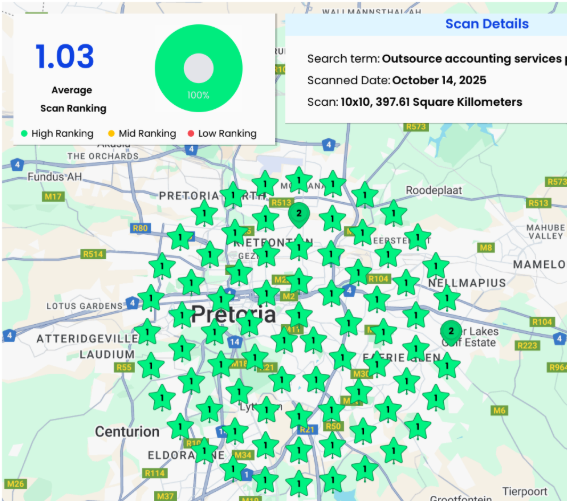
Task: Click the rank 2 pin near Rietfontein
Action: (x=299, y=215)
